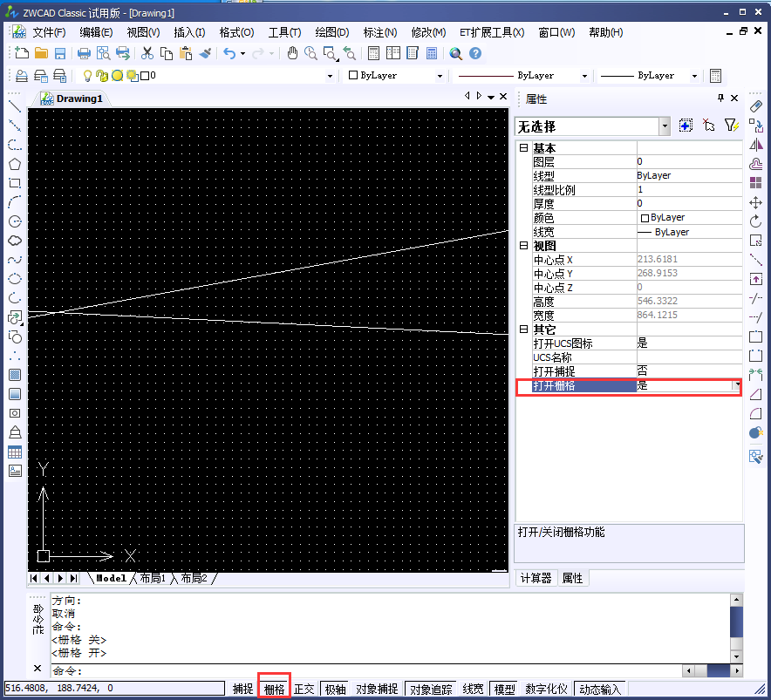Click the Cut scissors icon
The height and width of the screenshot is (700, 771).
(x=147, y=53)
